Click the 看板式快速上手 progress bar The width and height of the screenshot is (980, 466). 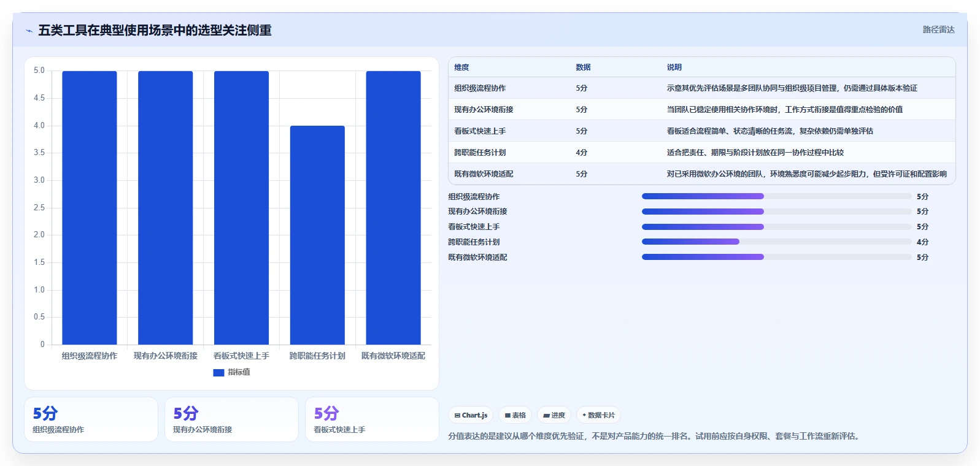click(776, 227)
